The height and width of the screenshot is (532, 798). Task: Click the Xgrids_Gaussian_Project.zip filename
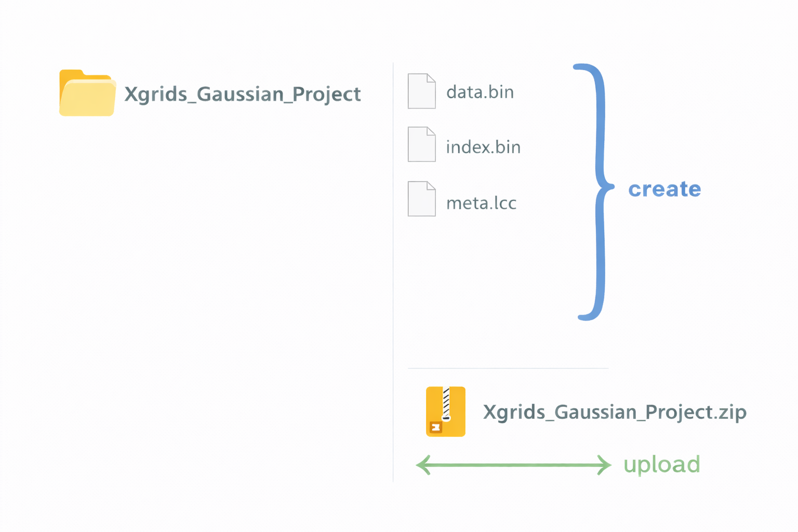click(615, 412)
